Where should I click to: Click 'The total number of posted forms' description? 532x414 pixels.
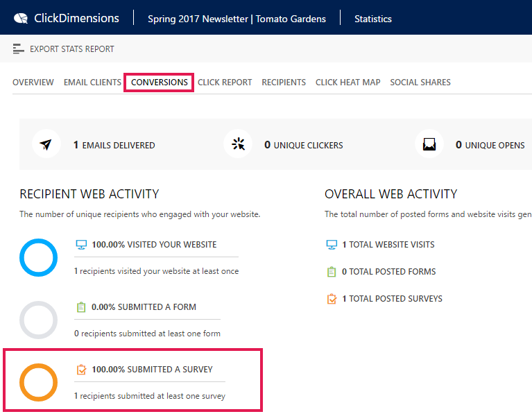(x=428, y=214)
